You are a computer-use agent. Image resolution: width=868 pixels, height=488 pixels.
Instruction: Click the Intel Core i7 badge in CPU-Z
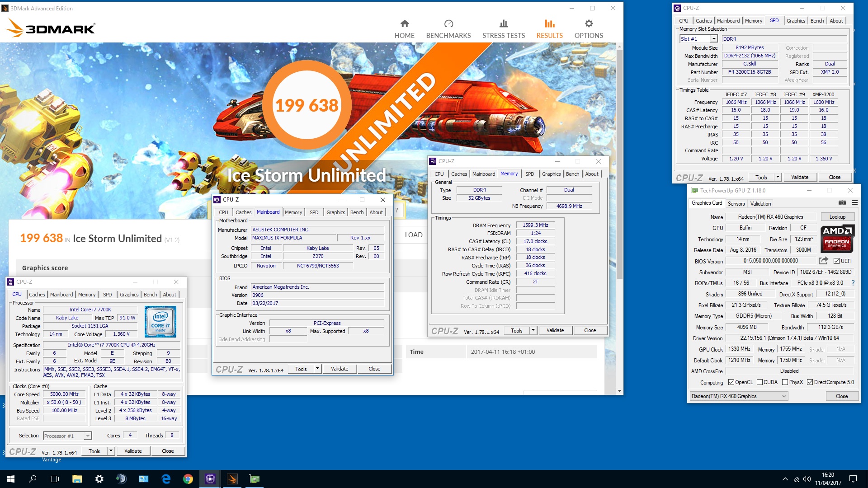(x=160, y=322)
